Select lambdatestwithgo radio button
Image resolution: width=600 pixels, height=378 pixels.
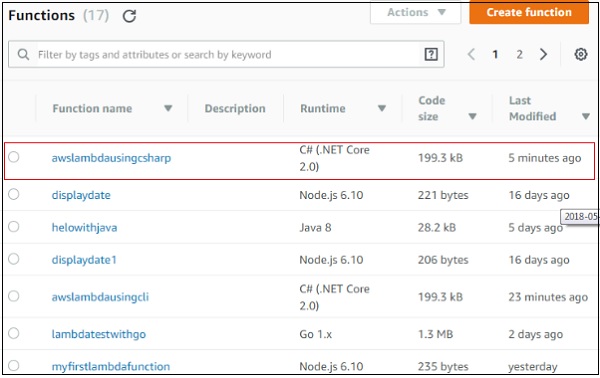tap(14, 333)
